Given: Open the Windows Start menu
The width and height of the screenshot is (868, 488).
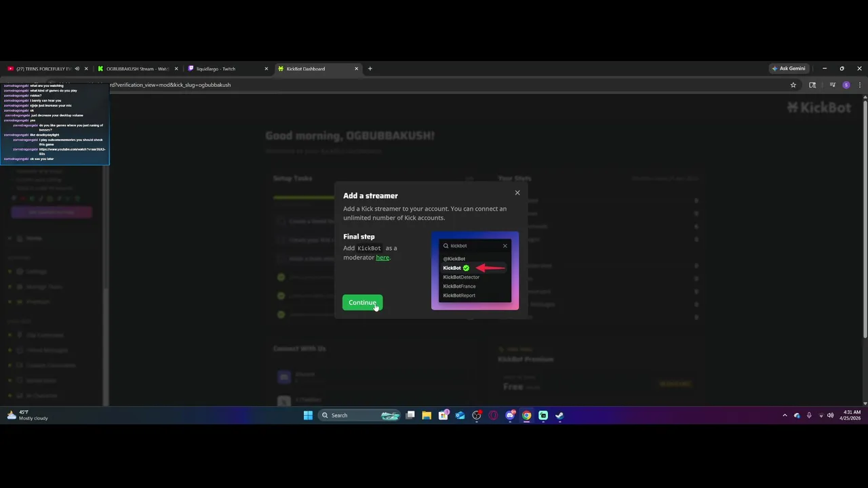Looking at the screenshot, I should coord(308,415).
